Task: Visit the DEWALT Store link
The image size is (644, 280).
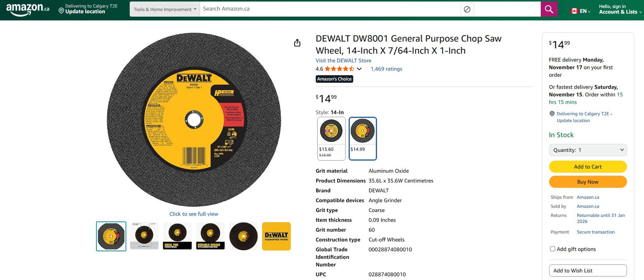Action: pos(343,60)
